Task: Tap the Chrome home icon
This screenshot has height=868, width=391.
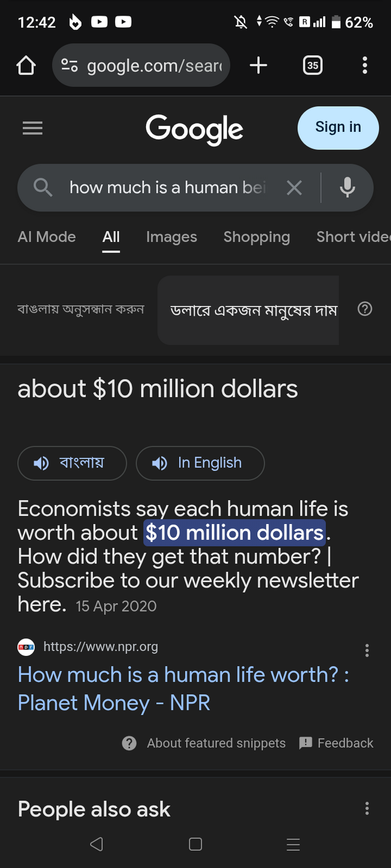Action: (26, 66)
